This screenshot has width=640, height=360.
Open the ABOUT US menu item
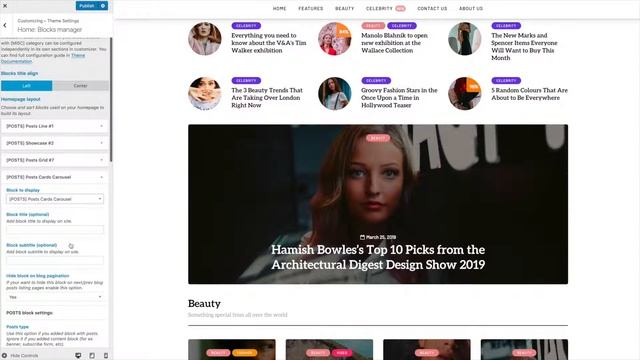click(471, 8)
